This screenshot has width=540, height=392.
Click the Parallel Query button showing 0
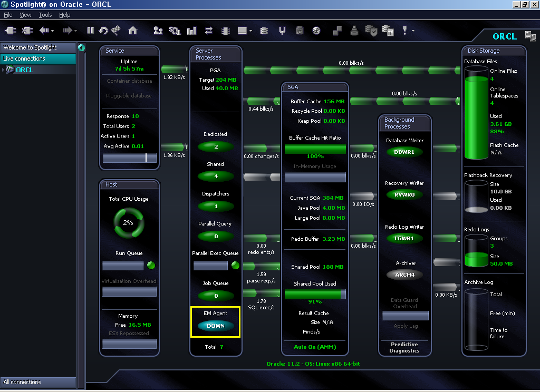216,236
